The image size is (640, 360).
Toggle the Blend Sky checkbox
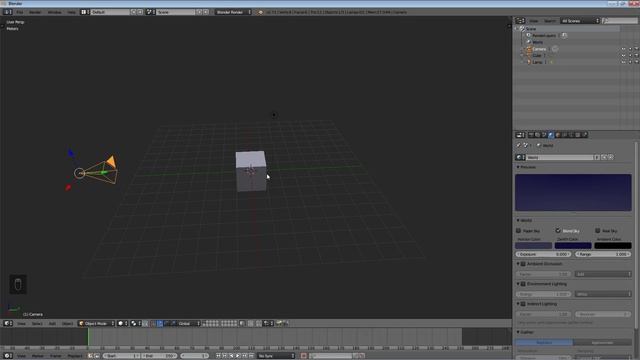(x=558, y=231)
